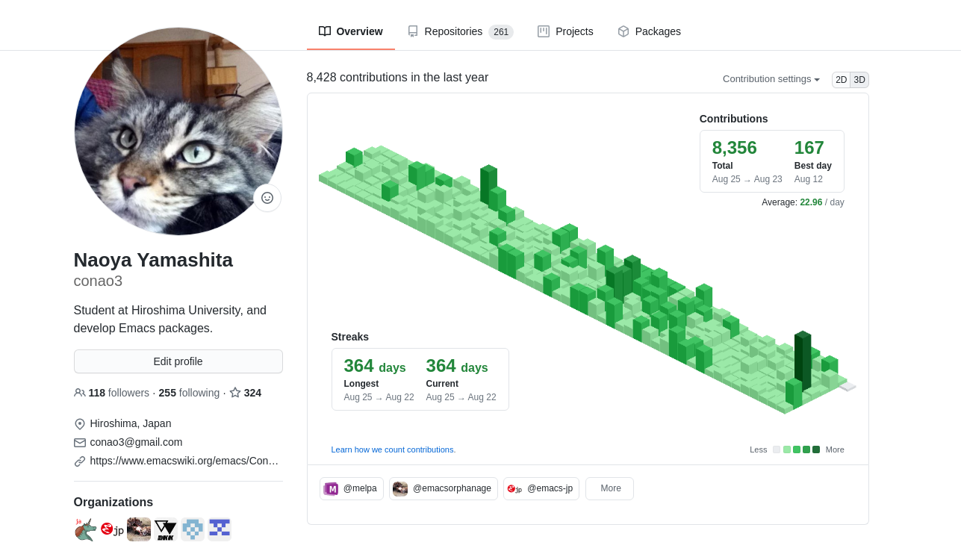Click the set status smiley icon
This screenshot has height=560, width=961.
click(267, 198)
